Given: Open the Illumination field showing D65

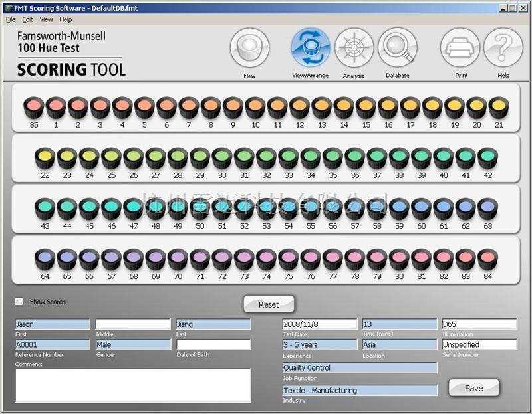Looking at the screenshot, I should tap(479, 324).
